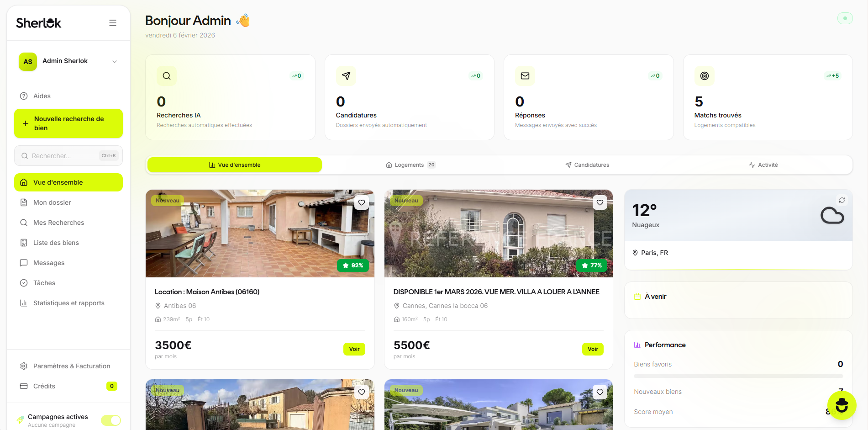Click the Matchs trouvés target icon

[705, 76]
